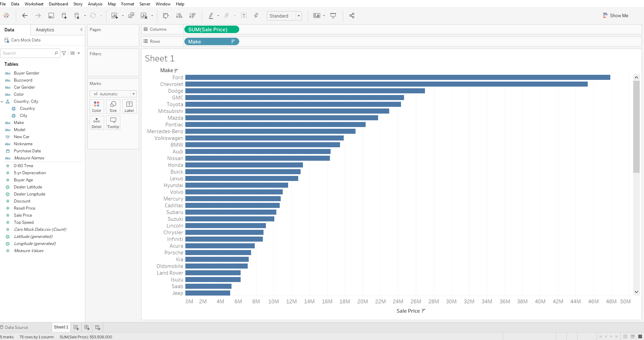Viewport: 644px width, 340px height.
Task: Click the Make pill on Rows
Action: [212, 42]
